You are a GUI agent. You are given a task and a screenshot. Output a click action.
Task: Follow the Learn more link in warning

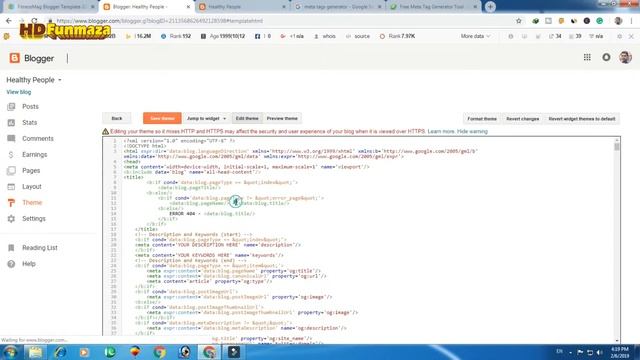pos(441,131)
